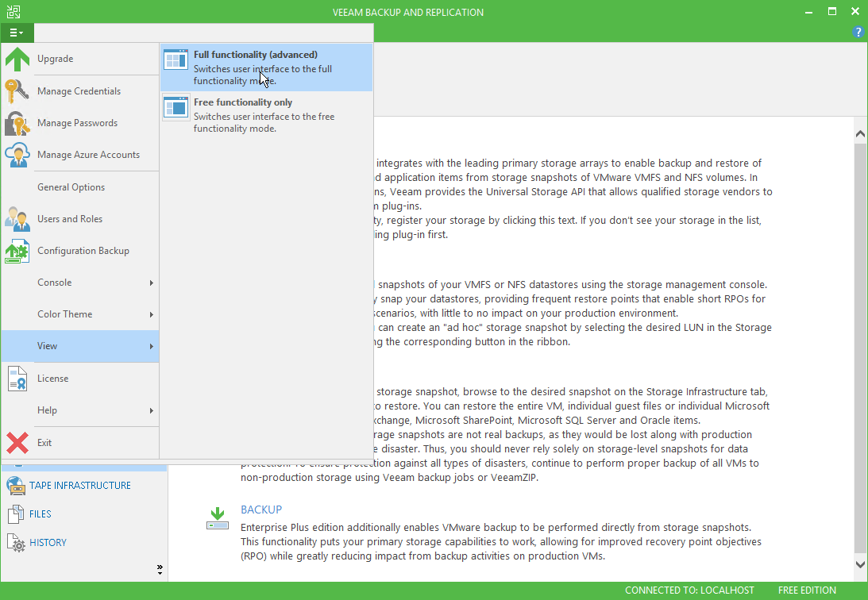Click the Tape Infrastructure icon
This screenshot has height=600, width=868.
click(16, 486)
